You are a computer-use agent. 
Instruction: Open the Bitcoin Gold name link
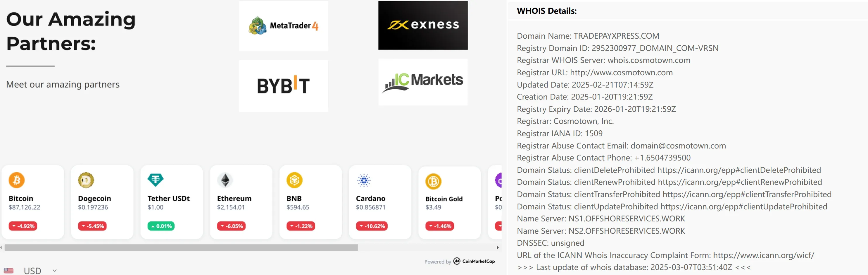444,199
